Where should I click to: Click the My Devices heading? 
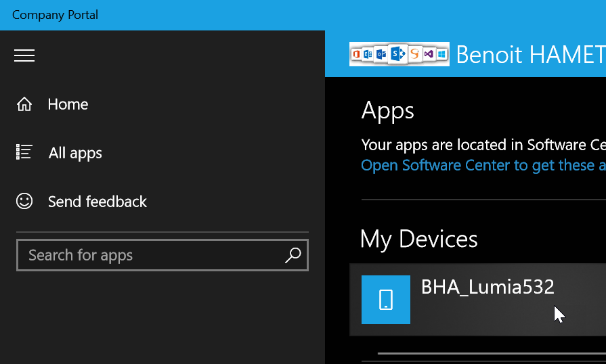tap(419, 239)
